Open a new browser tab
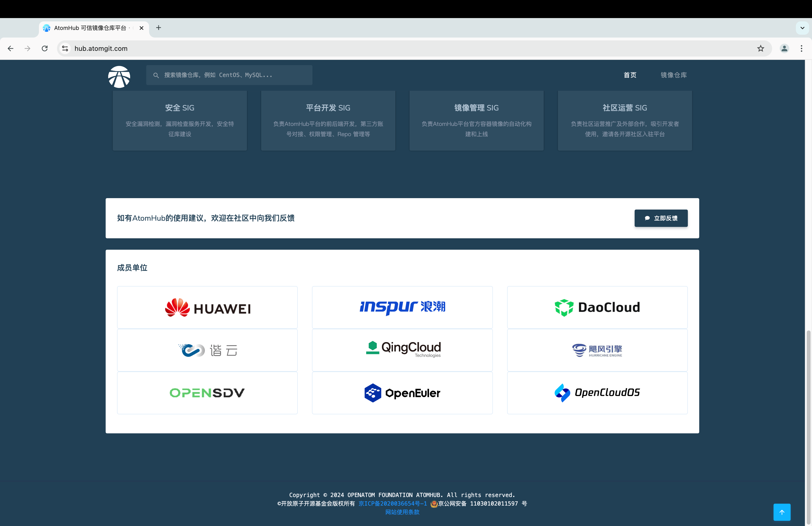 [x=158, y=28]
